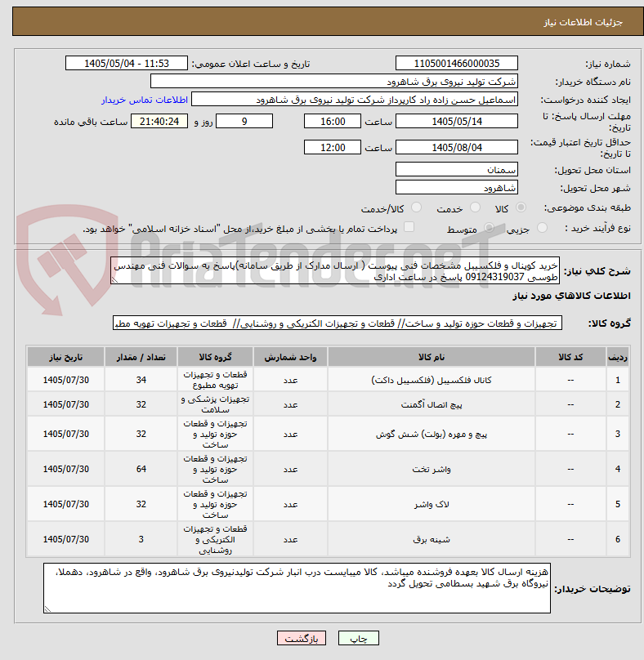Image resolution: width=644 pixels, height=660 pixels.
Task: Click the remaining time countdown 21:40:24
Action: (159, 121)
